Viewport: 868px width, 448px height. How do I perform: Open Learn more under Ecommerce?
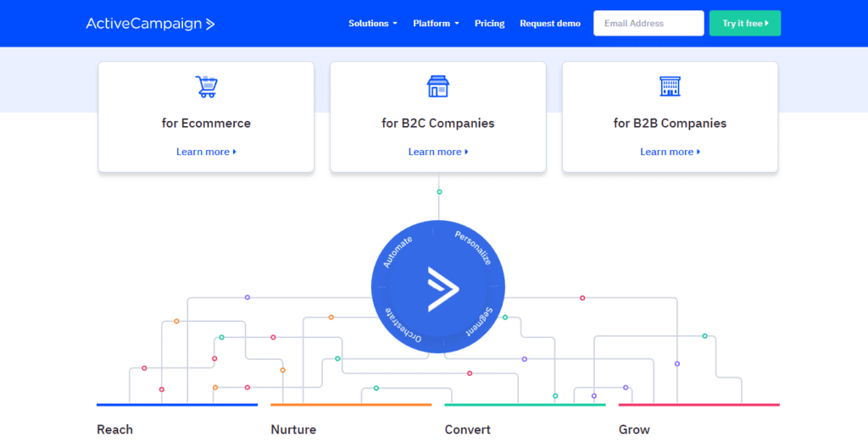tap(206, 152)
